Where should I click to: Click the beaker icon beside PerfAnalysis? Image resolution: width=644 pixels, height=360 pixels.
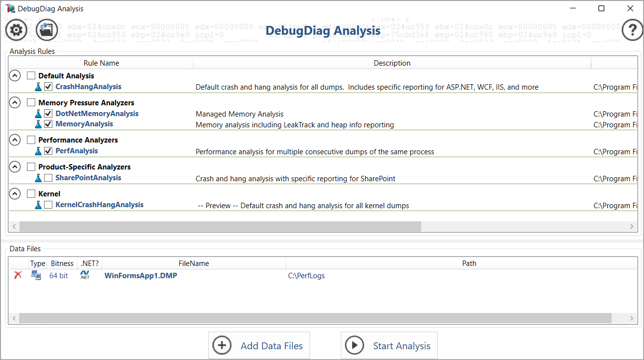pyautogui.click(x=39, y=151)
